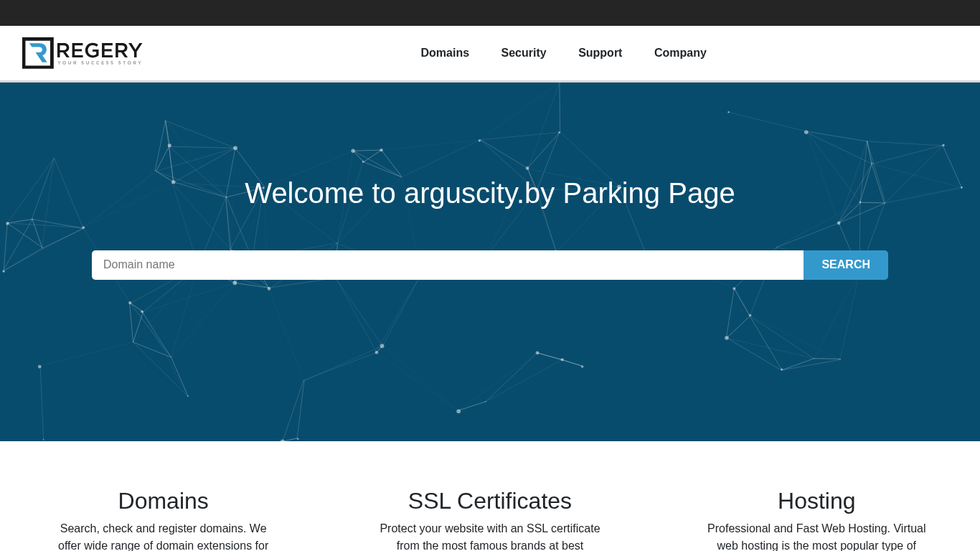Open the Domains menu
980x551 pixels.
[445, 53]
